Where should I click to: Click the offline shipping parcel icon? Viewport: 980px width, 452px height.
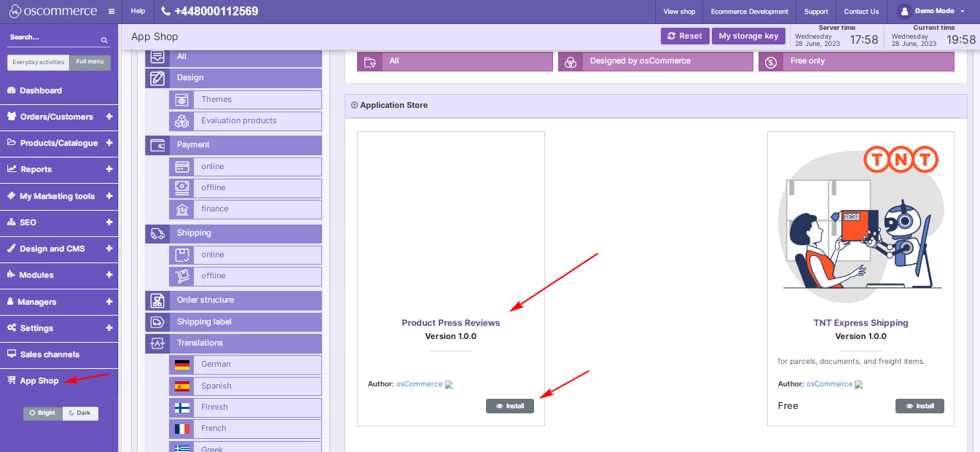pos(181,276)
